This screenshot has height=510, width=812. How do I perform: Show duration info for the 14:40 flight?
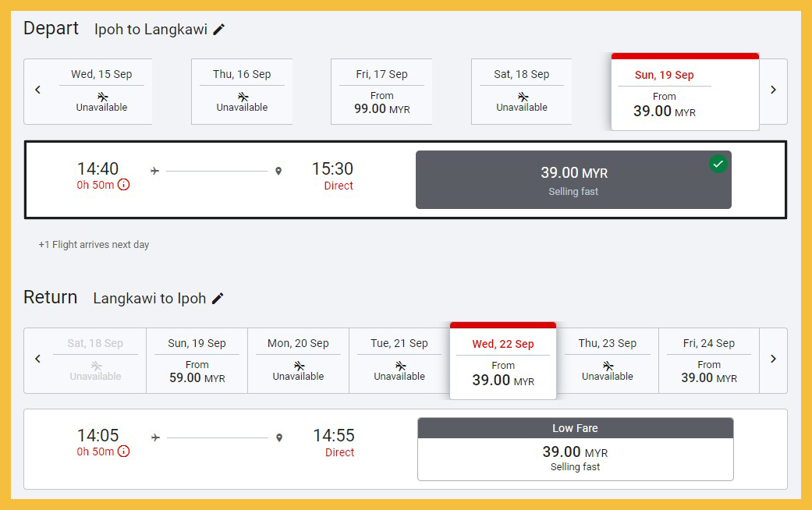pos(123,185)
